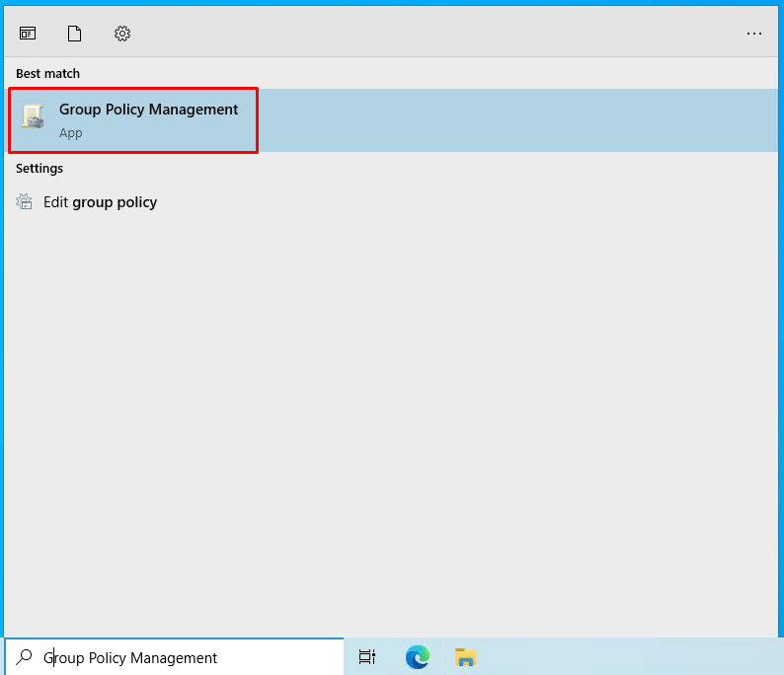Click the taskbar search text field
This screenshot has width=784, height=675.
point(175,657)
